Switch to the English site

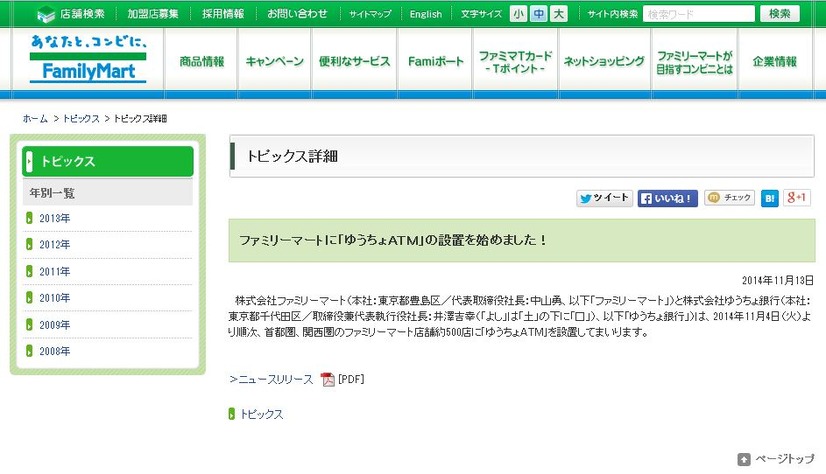click(426, 14)
